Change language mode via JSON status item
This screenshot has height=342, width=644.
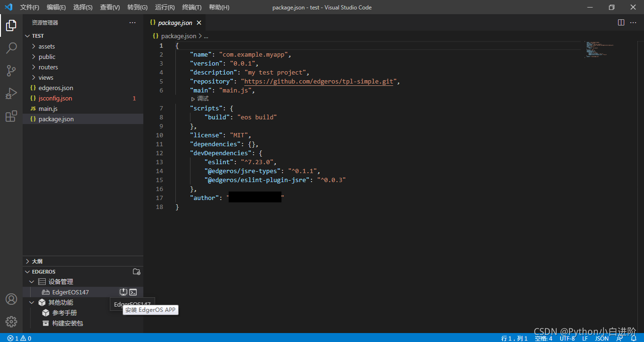point(602,338)
